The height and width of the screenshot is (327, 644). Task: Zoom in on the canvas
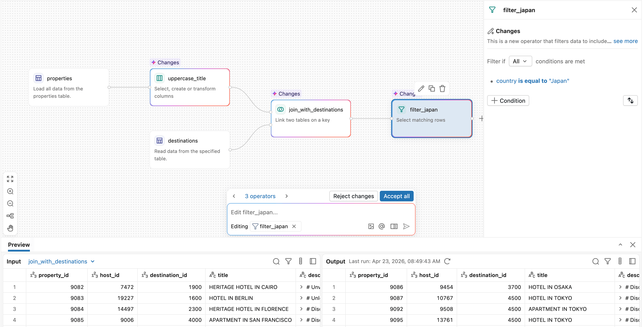(x=10, y=191)
